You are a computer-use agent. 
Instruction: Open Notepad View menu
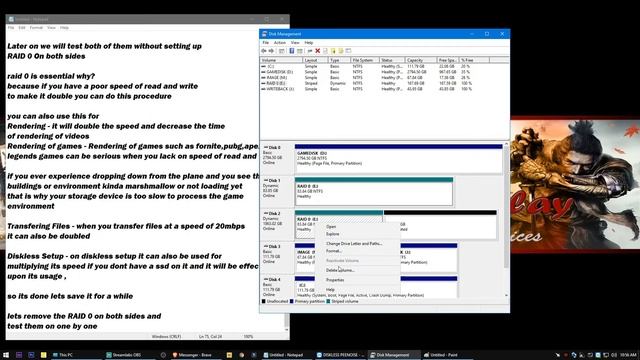click(x=51, y=28)
